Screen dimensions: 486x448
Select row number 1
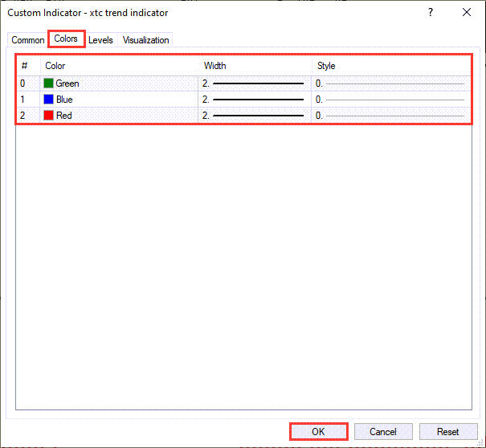(x=22, y=100)
